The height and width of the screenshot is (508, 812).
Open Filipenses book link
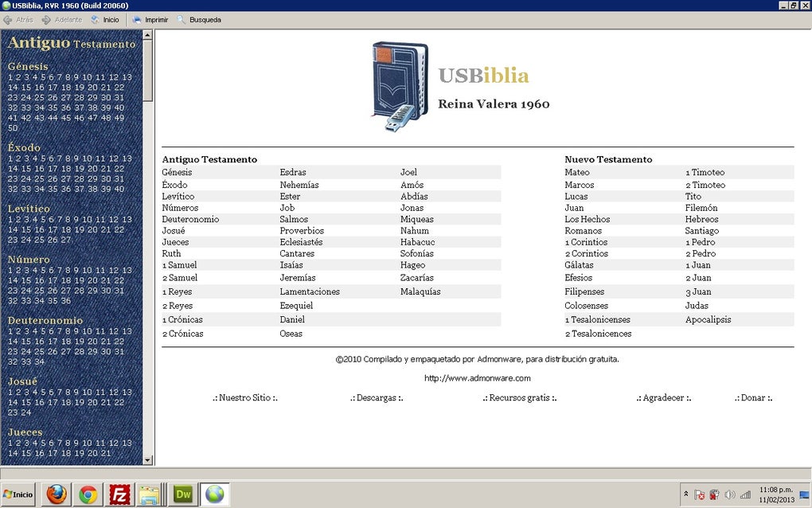point(584,292)
